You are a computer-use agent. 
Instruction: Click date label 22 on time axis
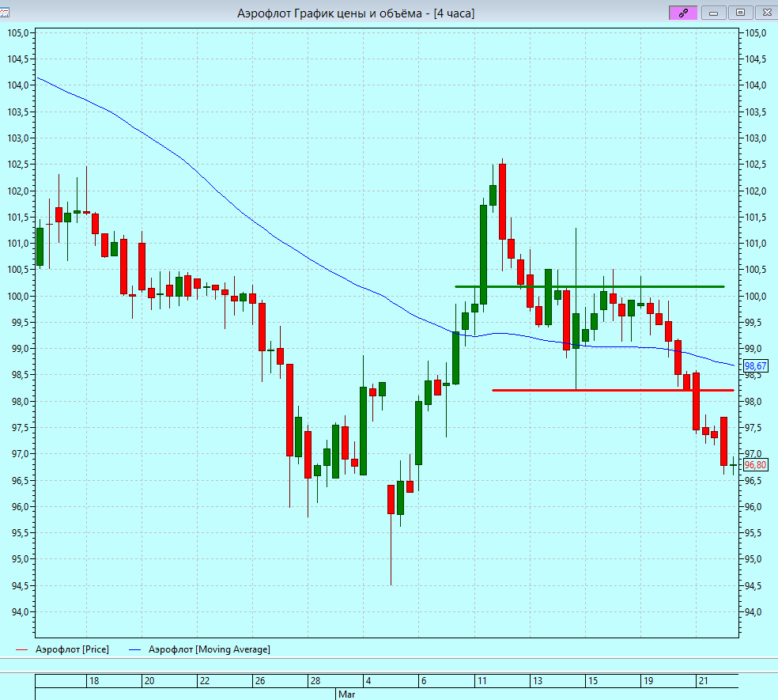[x=205, y=681]
